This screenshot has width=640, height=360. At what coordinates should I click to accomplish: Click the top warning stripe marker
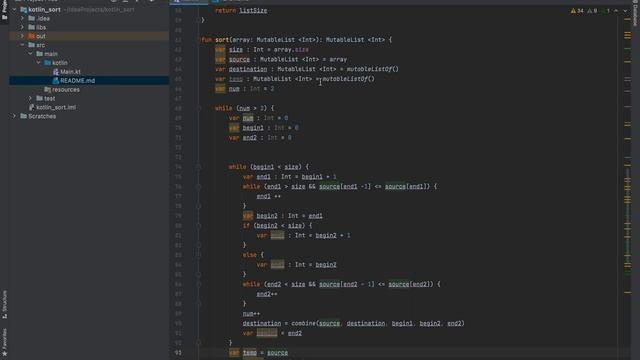[x=627, y=19]
